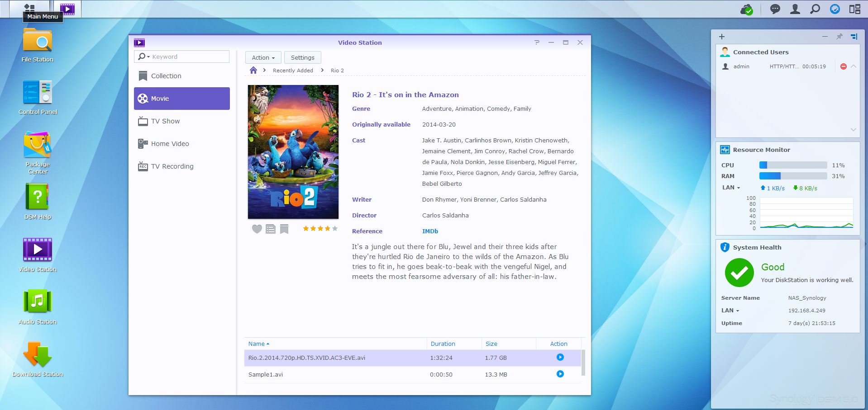Kick admin connection red icon
868x410 pixels.
[844, 66]
